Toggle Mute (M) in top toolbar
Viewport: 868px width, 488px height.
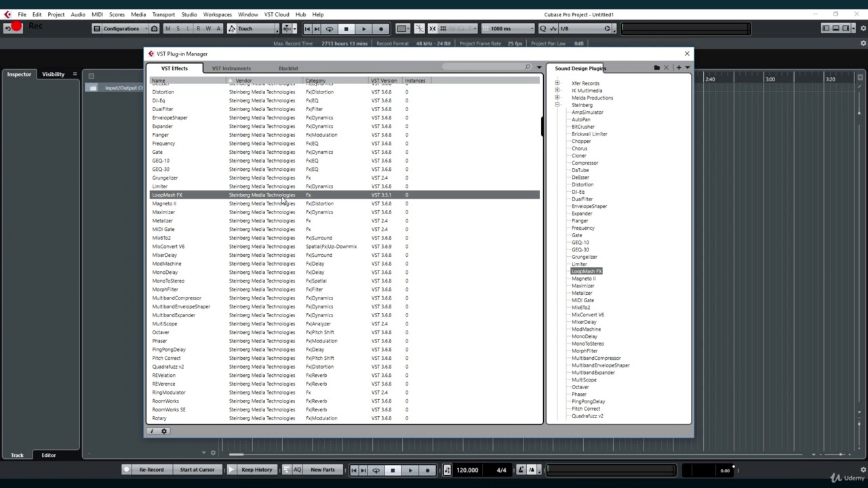click(168, 28)
